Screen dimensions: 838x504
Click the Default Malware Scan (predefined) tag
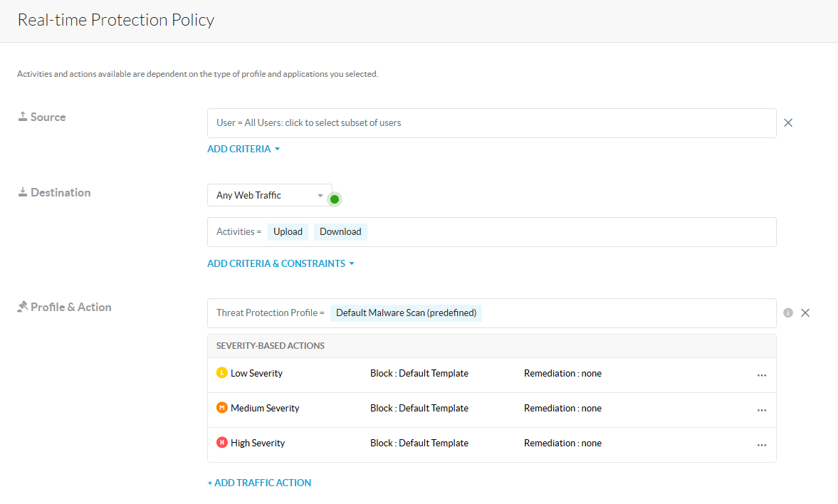point(406,313)
